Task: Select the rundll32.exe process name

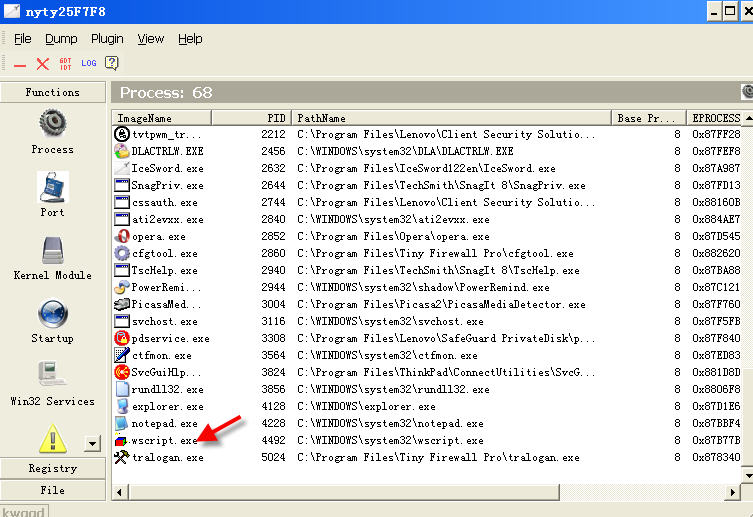Action: 168,389
